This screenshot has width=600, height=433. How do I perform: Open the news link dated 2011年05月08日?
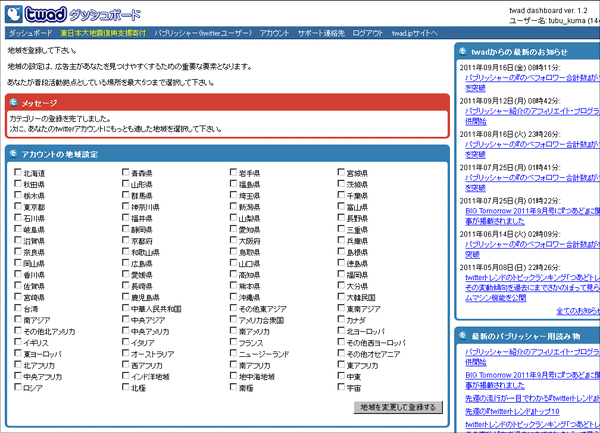(532, 287)
